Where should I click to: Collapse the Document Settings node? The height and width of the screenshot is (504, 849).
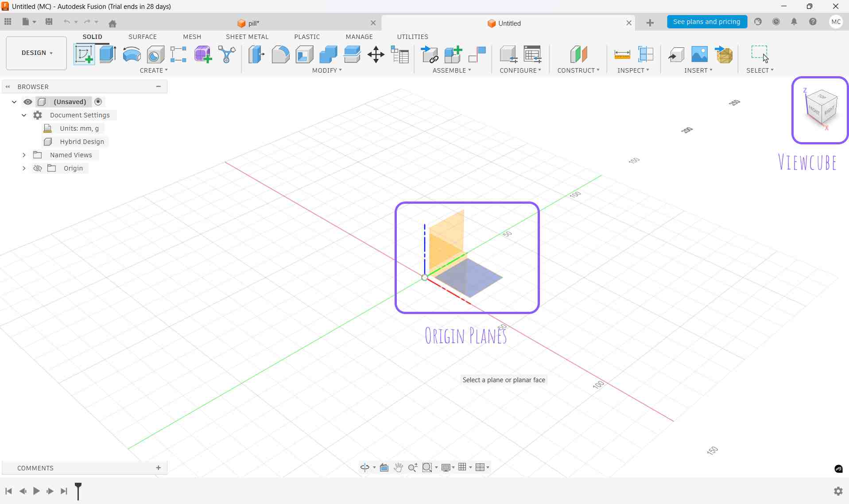tap(24, 115)
